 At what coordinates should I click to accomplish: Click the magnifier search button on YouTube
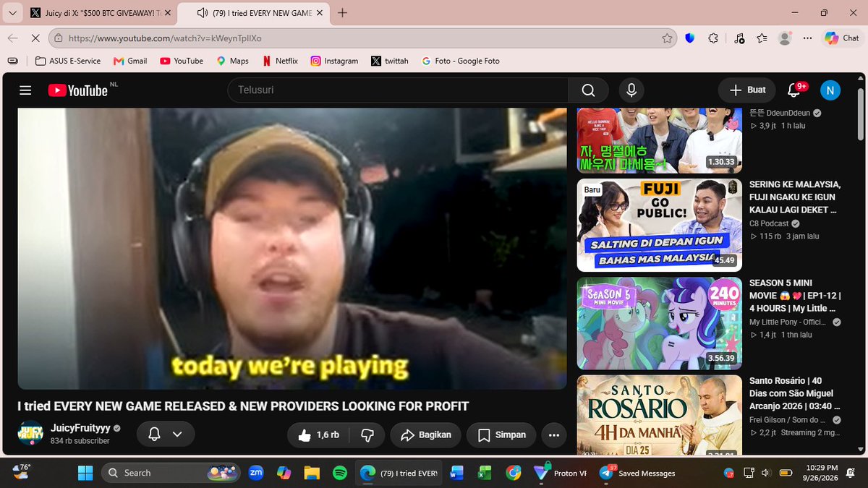click(x=588, y=90)
